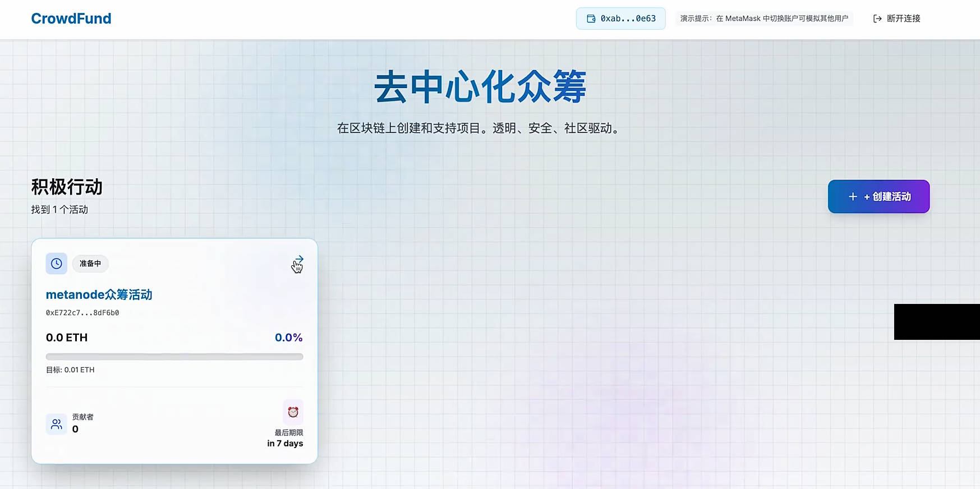Click the 'in 7 days' deadline text
This screenshot has width=980, height=489.
point(285,443)
